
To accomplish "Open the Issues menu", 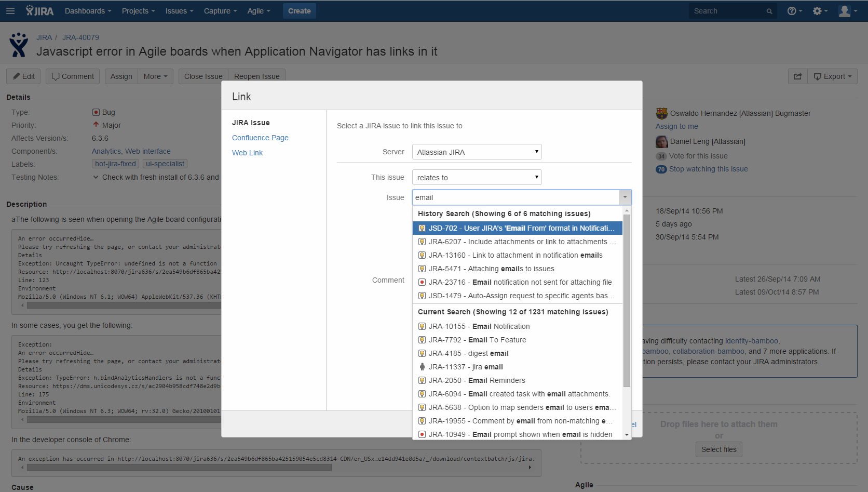I will click(x=179, y=11).
